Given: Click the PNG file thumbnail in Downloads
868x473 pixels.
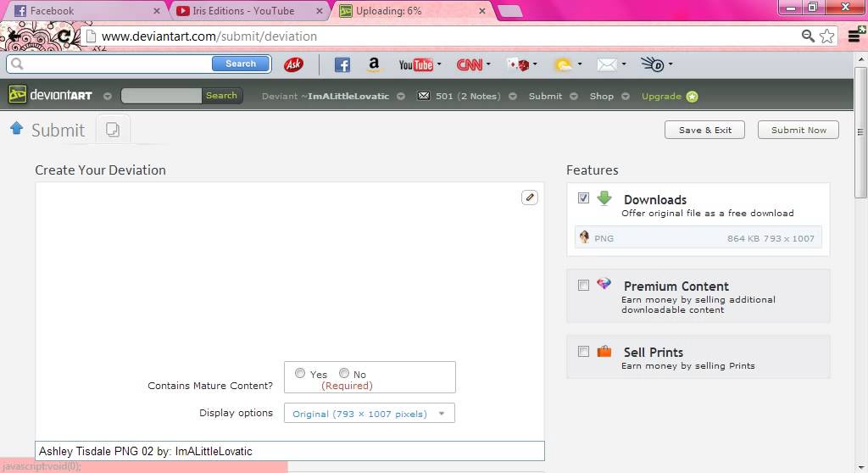Looking at the screenshot, I should tap(584, 237).
